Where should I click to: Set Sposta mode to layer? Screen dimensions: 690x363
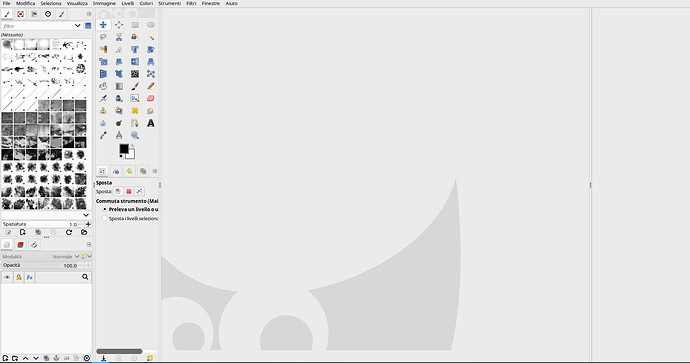pyautogui.click(x=118, y=191)
